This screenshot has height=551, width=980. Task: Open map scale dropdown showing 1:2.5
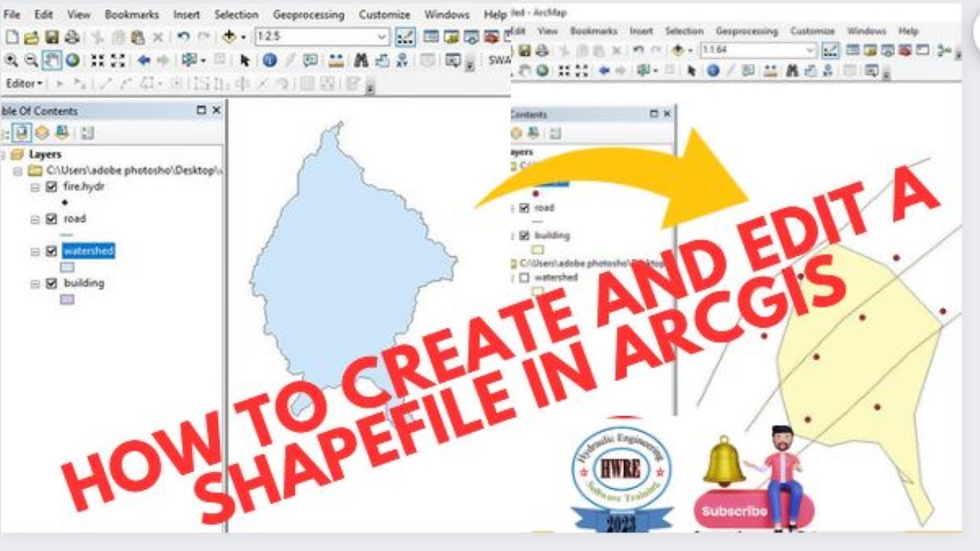(x=382, y=37)
